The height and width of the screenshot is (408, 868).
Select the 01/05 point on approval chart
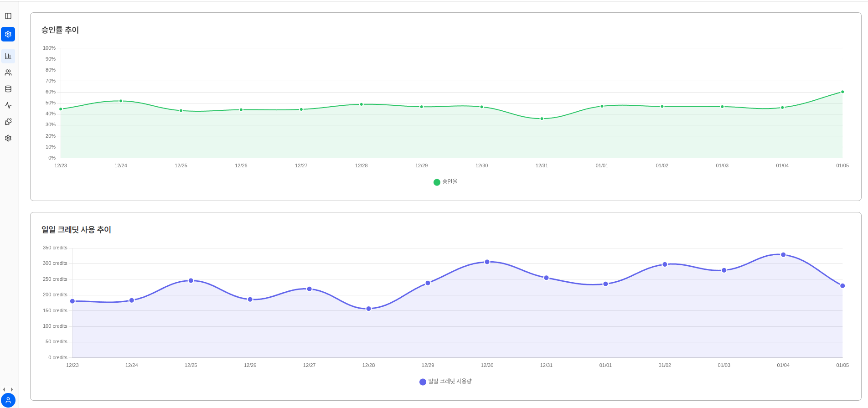point(842,92)
